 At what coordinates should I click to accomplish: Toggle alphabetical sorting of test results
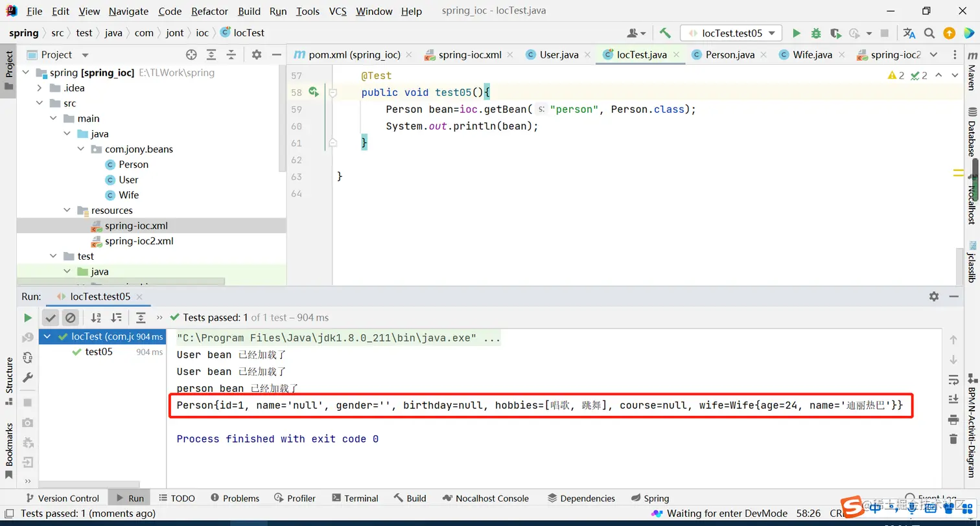[x=96, y=317]
